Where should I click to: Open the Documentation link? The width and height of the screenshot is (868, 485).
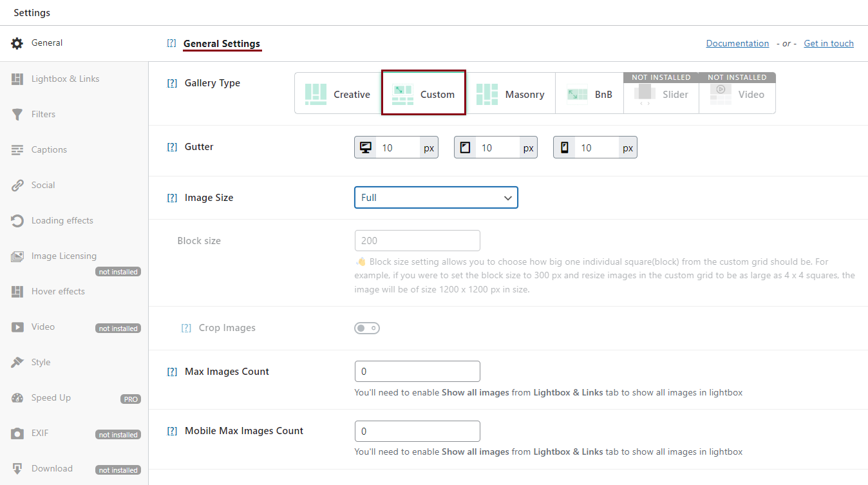737,43
